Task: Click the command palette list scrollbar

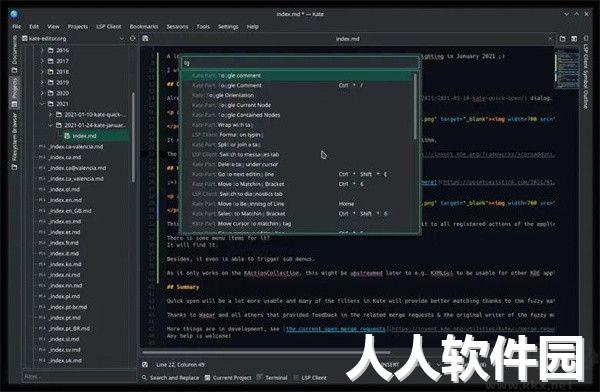Action: (x=416, y=107)
